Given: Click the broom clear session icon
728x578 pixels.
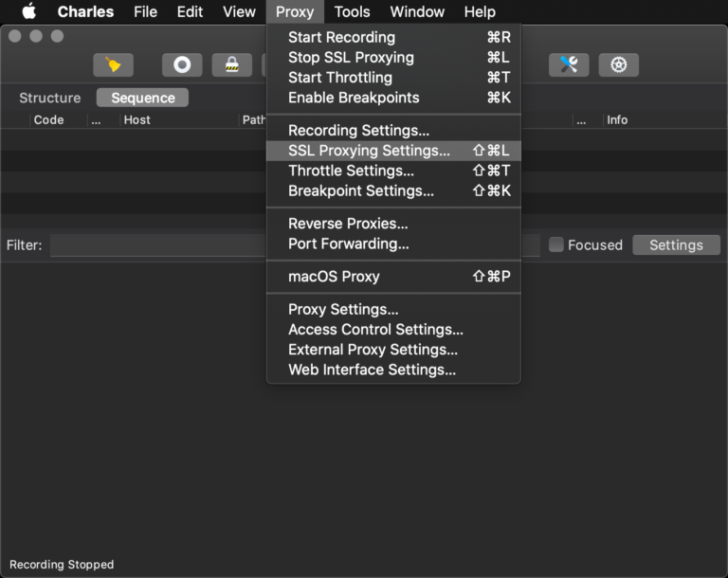Looking at the screenshot, I should 114,65.
